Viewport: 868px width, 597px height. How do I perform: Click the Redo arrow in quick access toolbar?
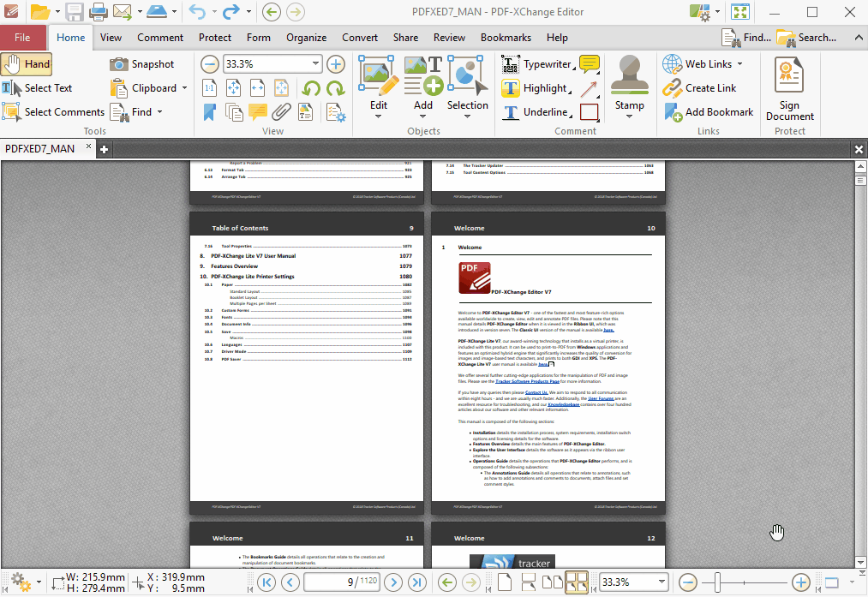[231, 12]
